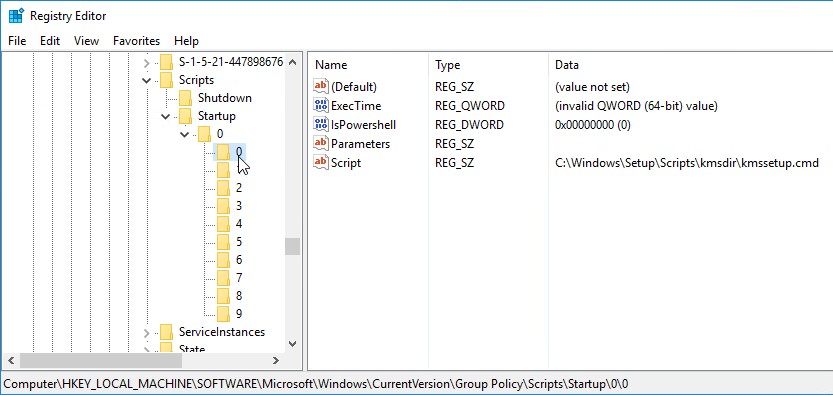Click the invalid QWORD data text
Viewport: 833px width, 395px height.
[x=636, y=106]
